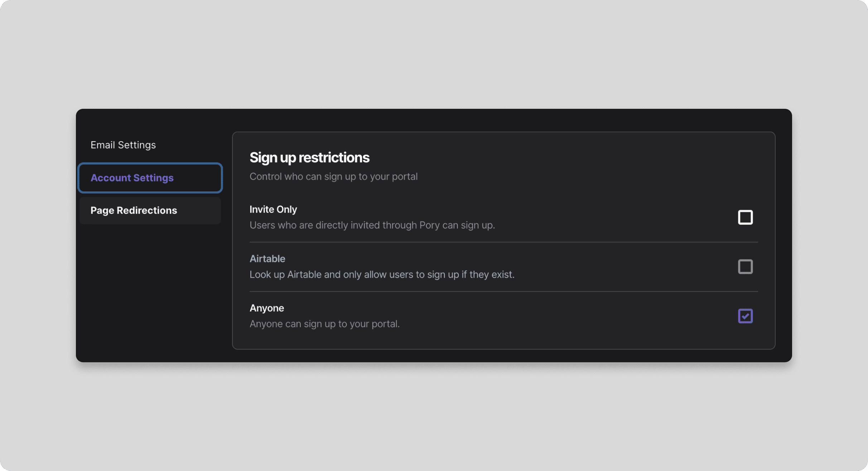Image resolution: width=868 pixels, height=471 pixels.
Task: Click the Look up Airtable description text
Action: tap(382, 275)
